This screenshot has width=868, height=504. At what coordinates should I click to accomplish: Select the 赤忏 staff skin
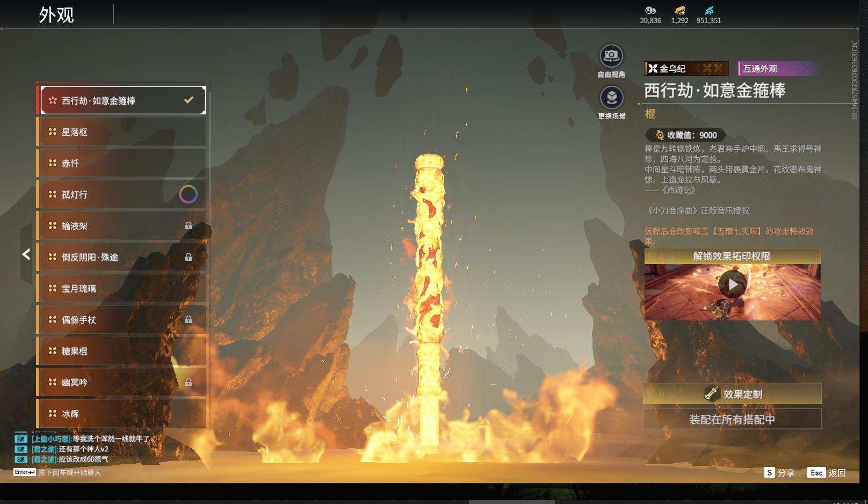(121, 163)
